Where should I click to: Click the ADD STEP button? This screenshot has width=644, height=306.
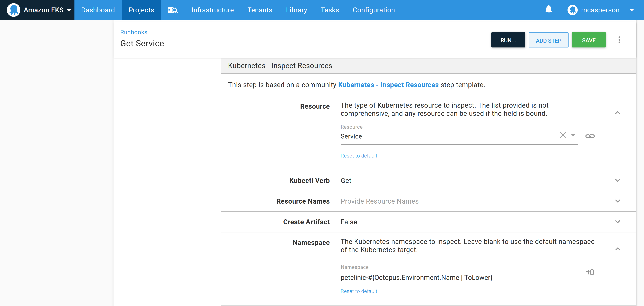coord(548,40)
